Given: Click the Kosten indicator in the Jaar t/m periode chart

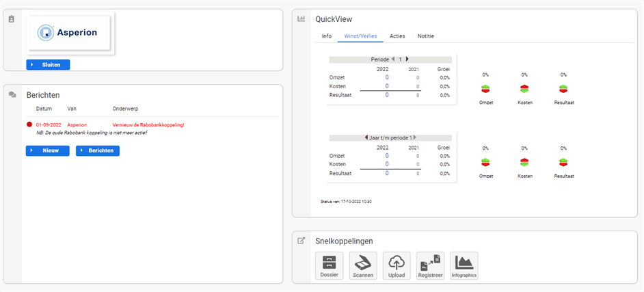Looking at the screenshot, I should click(x=524, y=162).
